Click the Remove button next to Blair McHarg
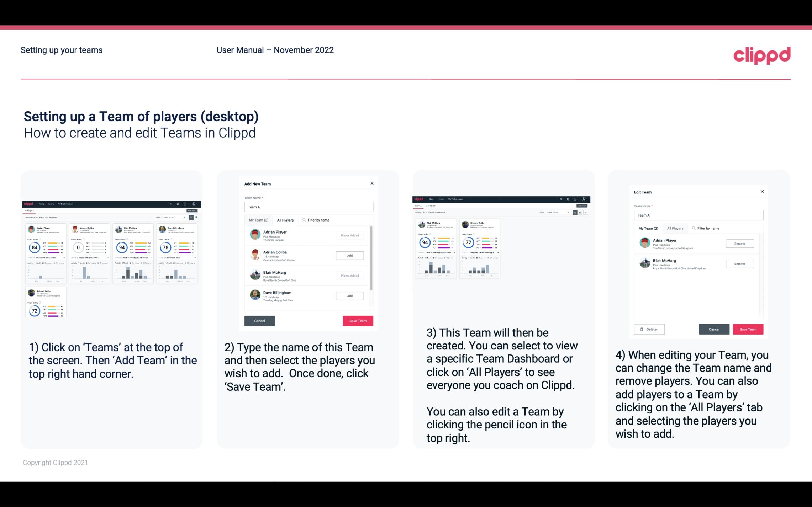Image resolution: width=812 pixels, height=507 pixels. point(740,263)
